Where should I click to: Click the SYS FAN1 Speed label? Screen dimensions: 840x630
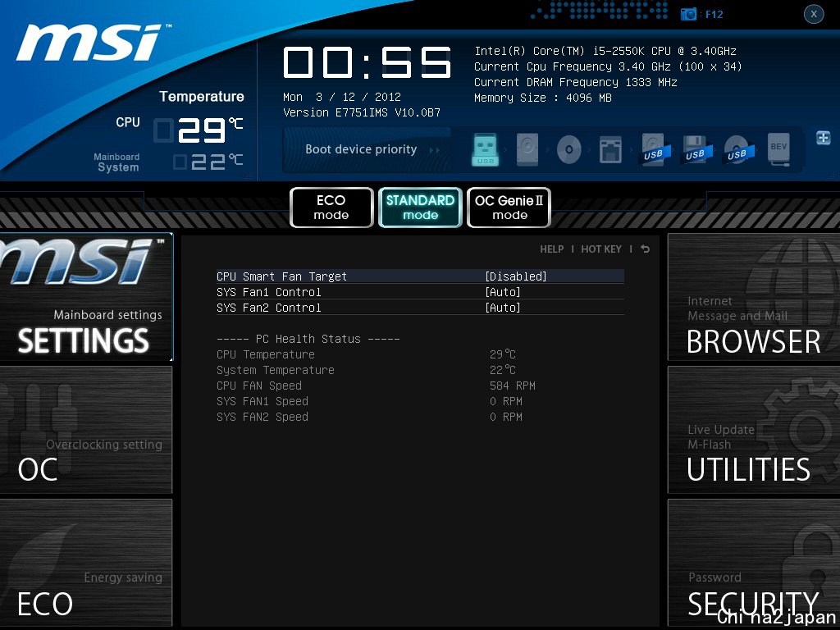point(262,401)
